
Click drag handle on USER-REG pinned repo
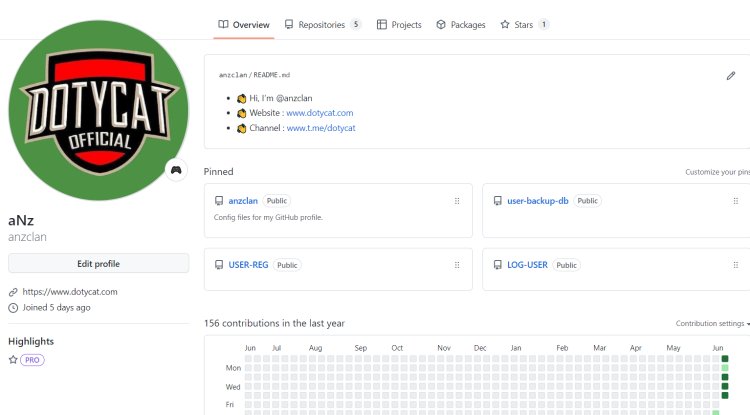tap(457, 265)
